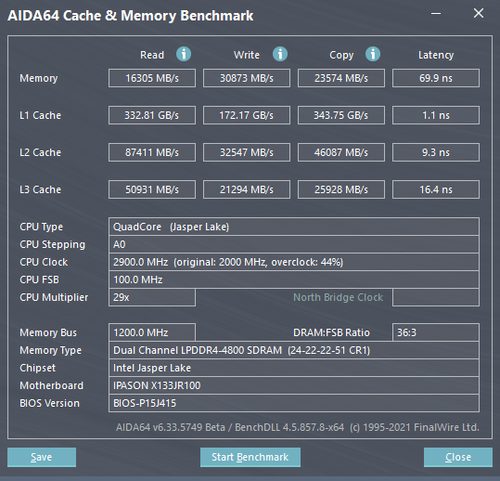
Task: Click the Motherboard IPASON X133JR100 field
Action: point(294,385)
